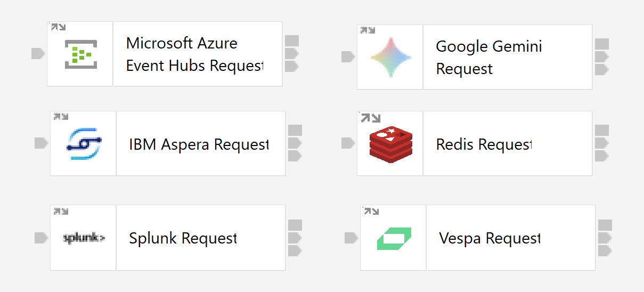The image size is (644, 292).
Task: Select the Microsoft Azure Event Hubs Request label
Action: 194,54
